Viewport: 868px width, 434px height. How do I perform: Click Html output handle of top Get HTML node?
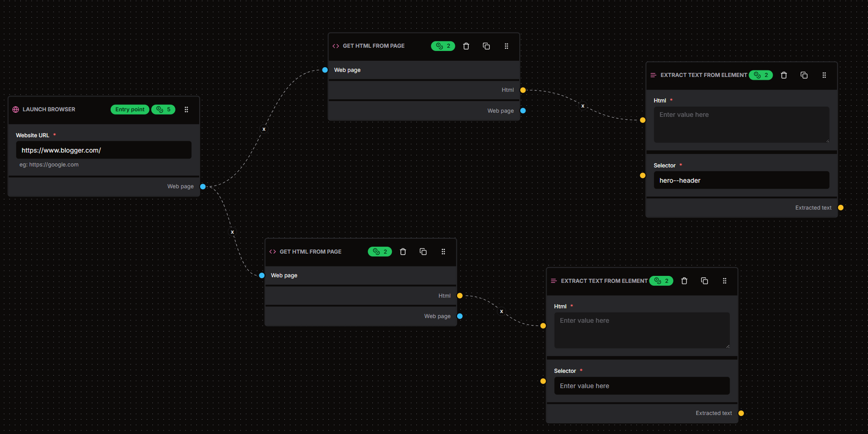click(523, 90)
